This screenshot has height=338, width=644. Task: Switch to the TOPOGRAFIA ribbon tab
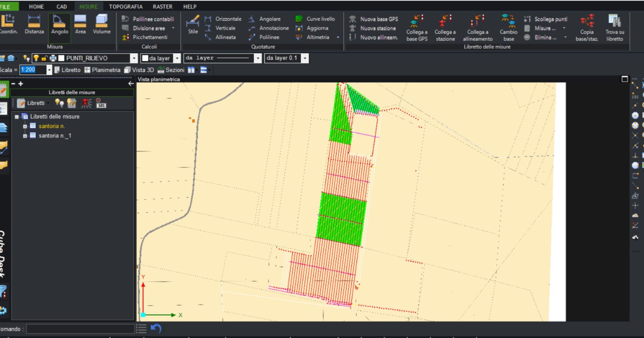click(126, 7)
